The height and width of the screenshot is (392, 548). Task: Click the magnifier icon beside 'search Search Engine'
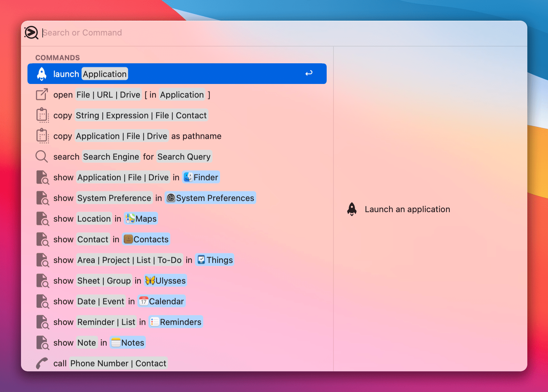(42, 157)
